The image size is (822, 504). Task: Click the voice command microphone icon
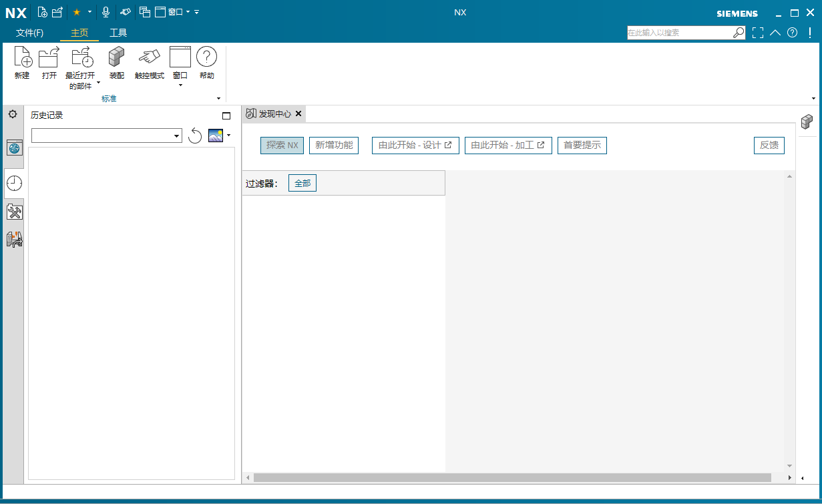(x=106, y=11)
